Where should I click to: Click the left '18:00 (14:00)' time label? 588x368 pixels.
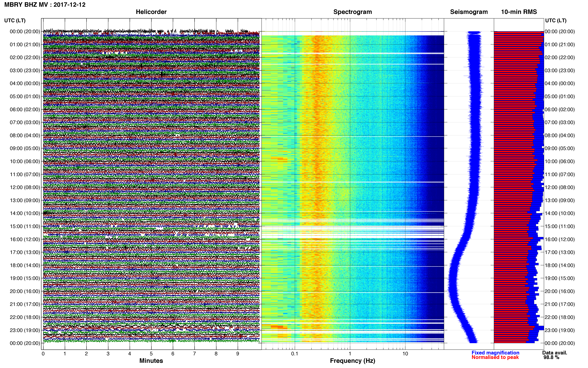coord(25,265)
